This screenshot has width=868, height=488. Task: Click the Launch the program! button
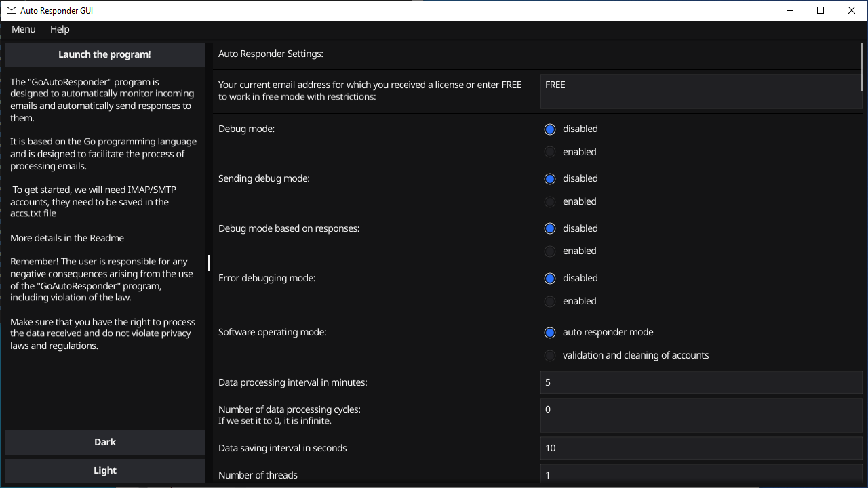pos(104,55)
